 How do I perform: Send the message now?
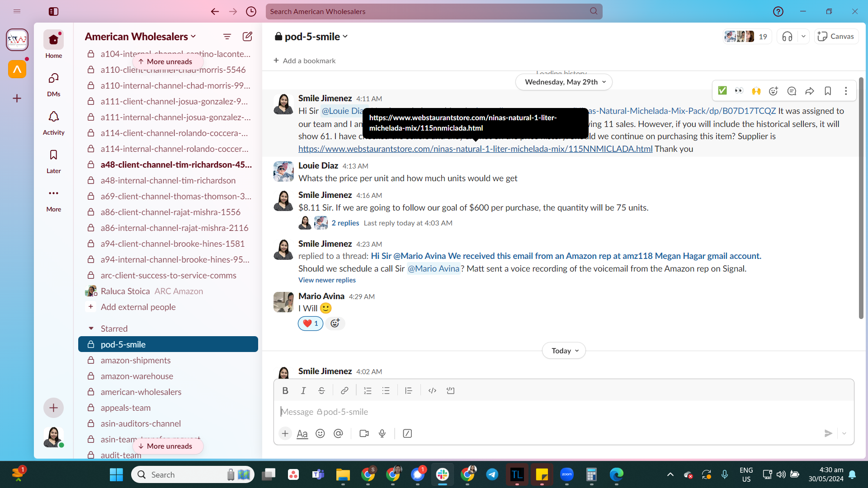click(828, 434)
